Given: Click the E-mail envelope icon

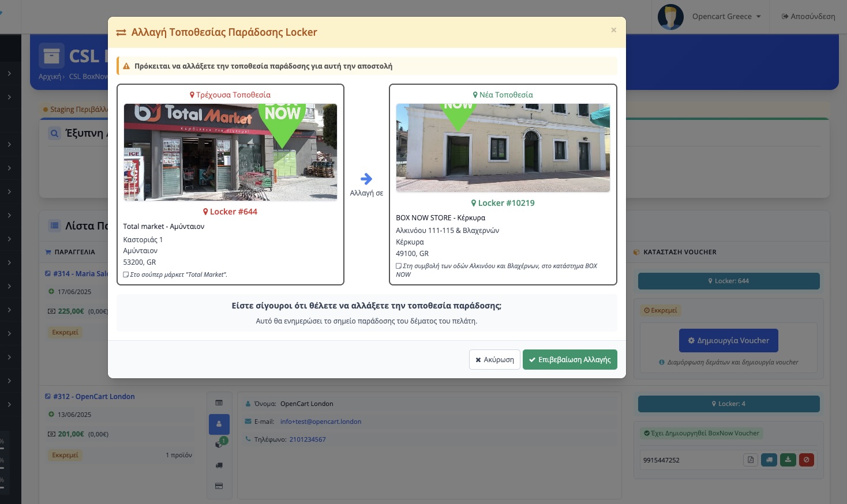Looking at the screenshot, I should pos(248,422).
